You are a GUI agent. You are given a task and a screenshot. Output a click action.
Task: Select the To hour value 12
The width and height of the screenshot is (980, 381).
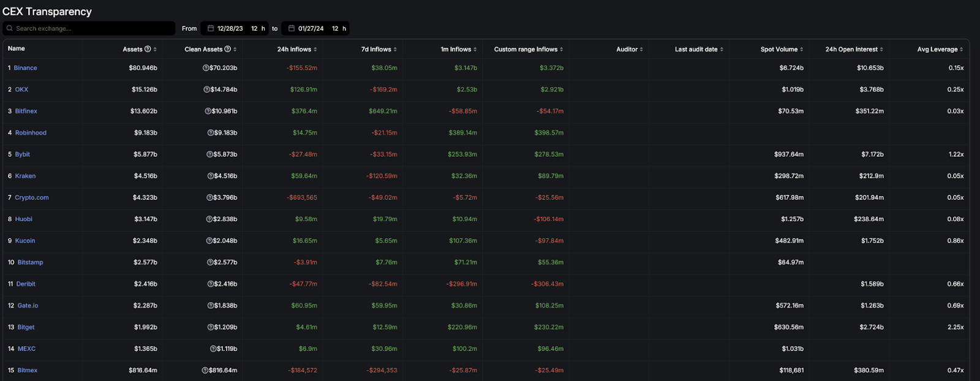coord(335,28)
